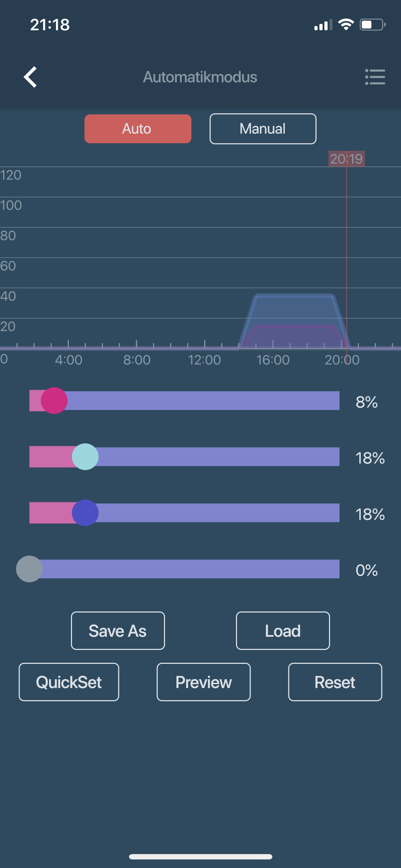Click the gray slider knob at 0%
Screen dimensions: 401x868
click(x=29, y=569)
